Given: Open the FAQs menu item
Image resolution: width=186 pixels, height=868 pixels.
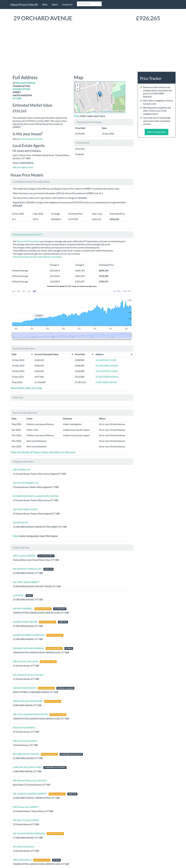Looking at the screenshot, I should click(45, 5).
